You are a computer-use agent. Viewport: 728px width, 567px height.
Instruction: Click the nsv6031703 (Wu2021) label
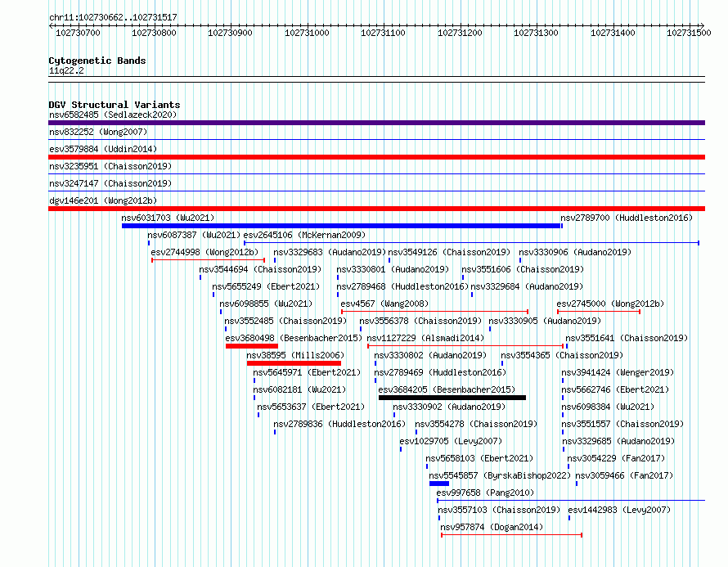point(168,218)
